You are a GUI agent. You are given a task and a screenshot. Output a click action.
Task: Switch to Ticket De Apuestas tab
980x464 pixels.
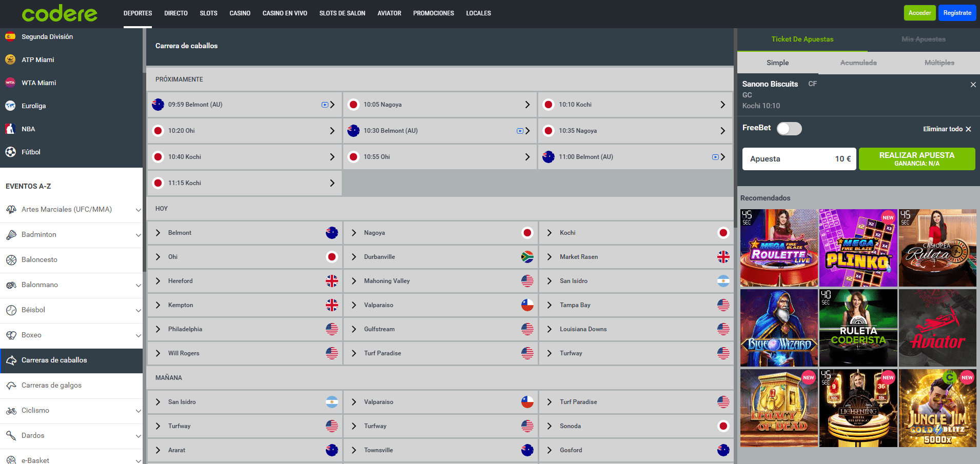(802, 39)
